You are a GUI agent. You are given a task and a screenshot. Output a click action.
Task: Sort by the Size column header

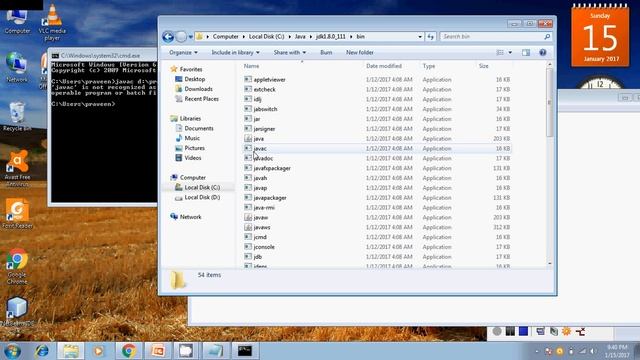[x=494, y=66]
